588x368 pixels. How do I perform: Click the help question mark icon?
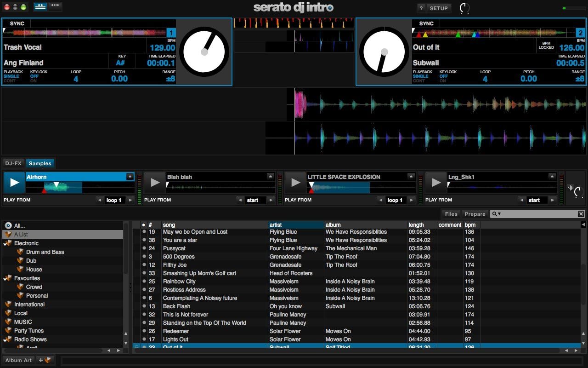pyautogui.click(x=421, y=8)
